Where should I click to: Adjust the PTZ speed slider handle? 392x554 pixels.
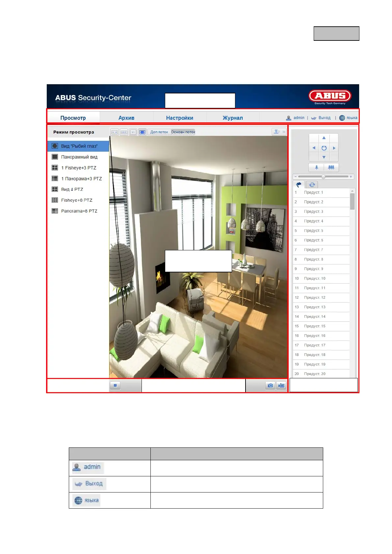click(323, 177)
